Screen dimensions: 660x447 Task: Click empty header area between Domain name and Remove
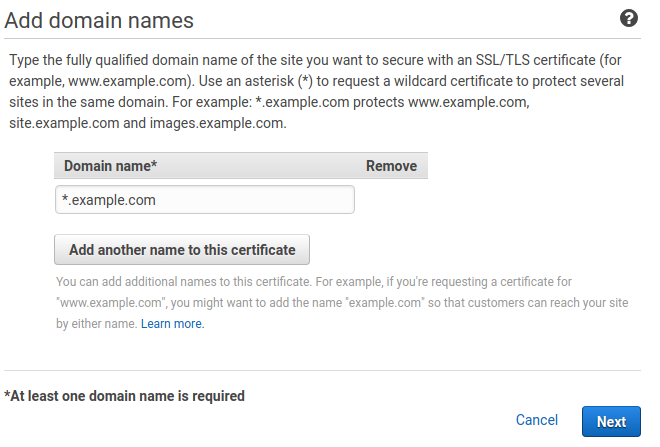coord(261,166)
